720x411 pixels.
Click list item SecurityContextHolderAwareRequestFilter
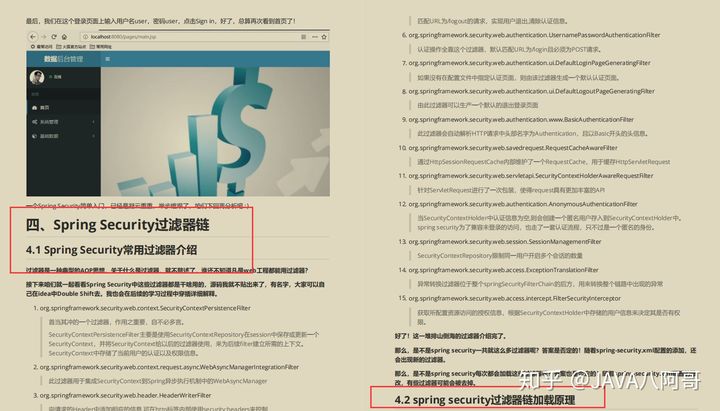point(531,176)
